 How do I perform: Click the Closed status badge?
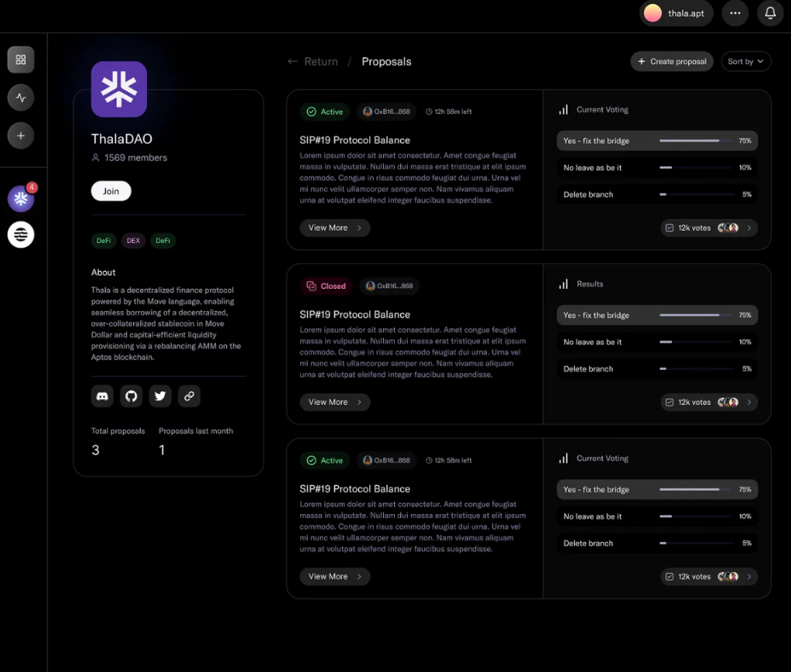[327, 286]
